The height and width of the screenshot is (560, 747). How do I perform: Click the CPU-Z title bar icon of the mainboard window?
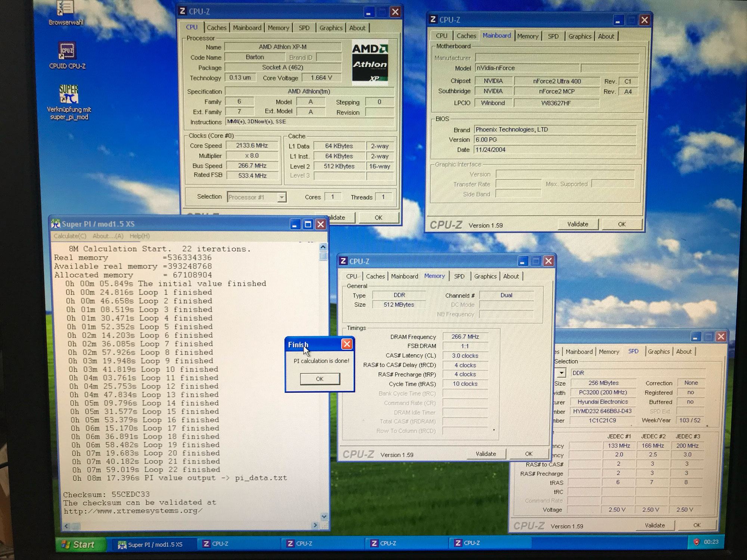(x=433, y=19)
